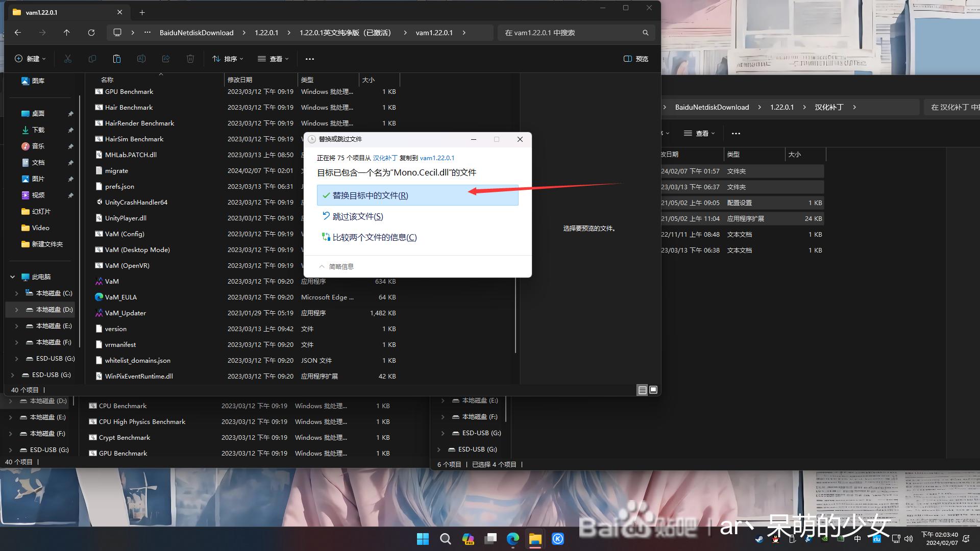Select the vam1.22.0.1 tab

68,12
